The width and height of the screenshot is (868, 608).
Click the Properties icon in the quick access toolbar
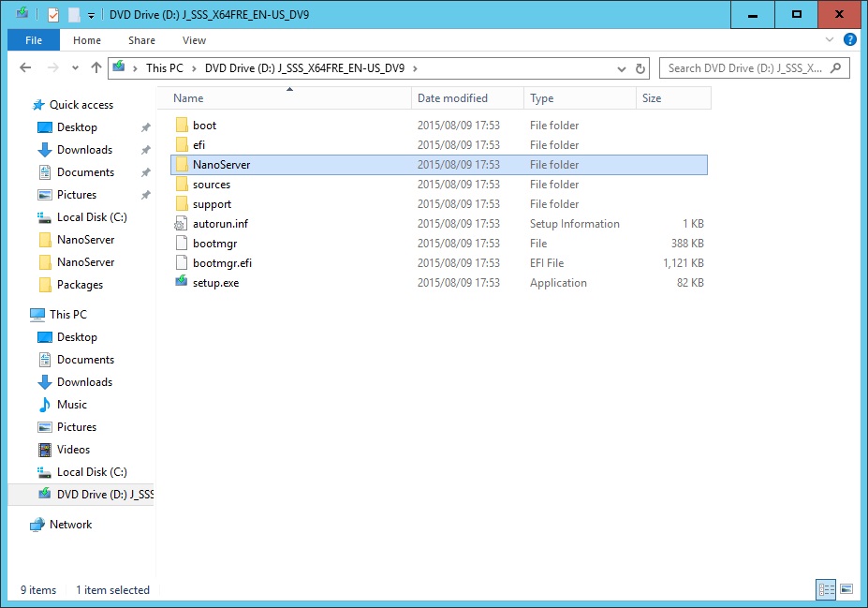(53, 15)
